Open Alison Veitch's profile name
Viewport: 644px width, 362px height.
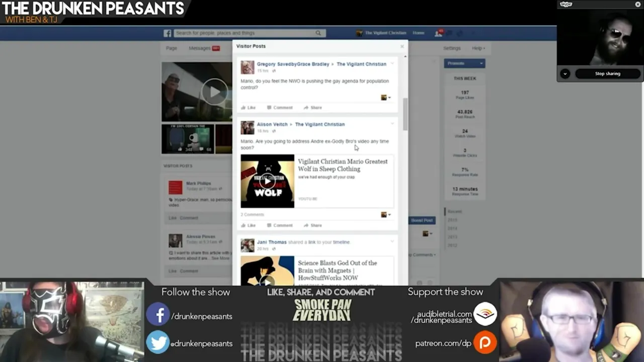pyautogui.click(x=272, y=125)
